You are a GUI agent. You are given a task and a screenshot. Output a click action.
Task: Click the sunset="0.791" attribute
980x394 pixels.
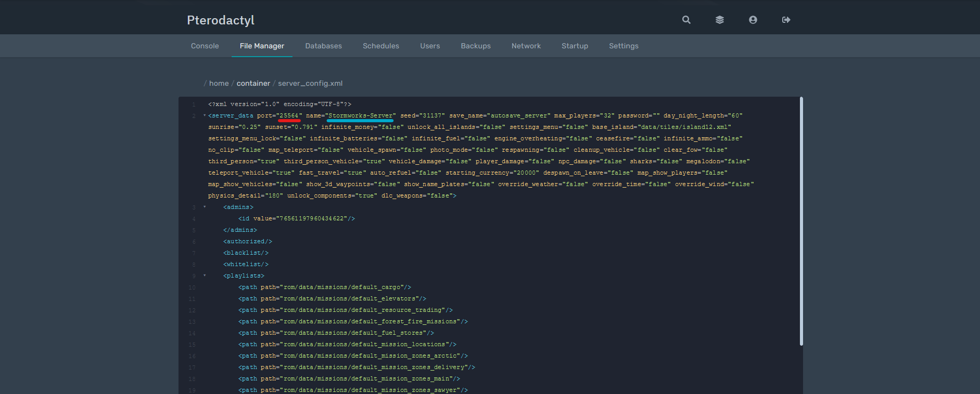pos(291,127)
